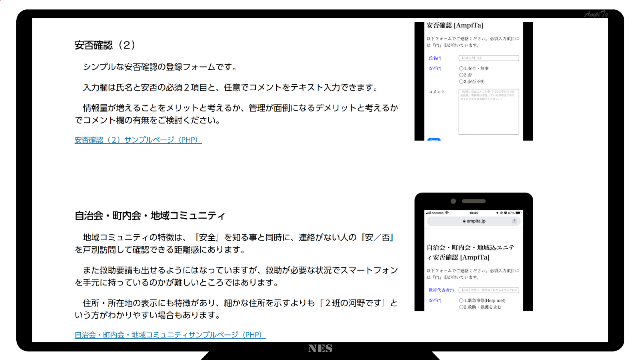
Task: Click the name input field in the upper form screenshot
Action: point(489,58)
